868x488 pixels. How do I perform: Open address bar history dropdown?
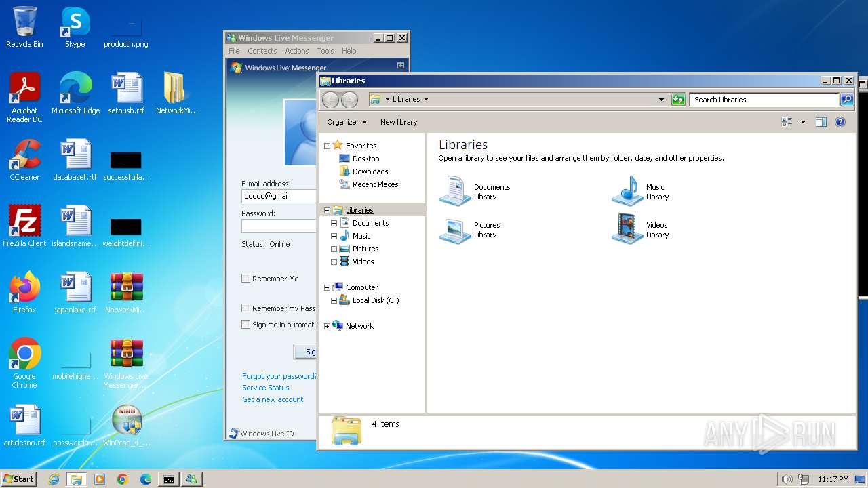point(661,100)
